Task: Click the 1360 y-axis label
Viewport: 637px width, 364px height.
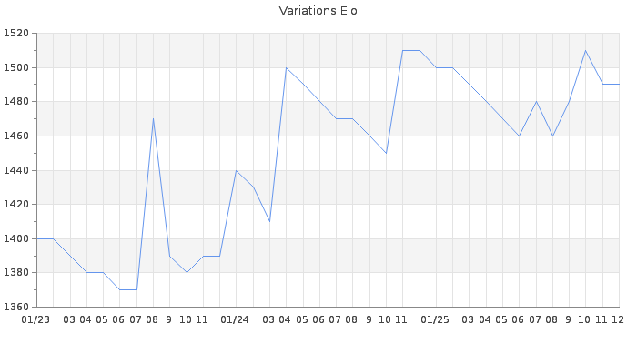Action: (16, 307)
